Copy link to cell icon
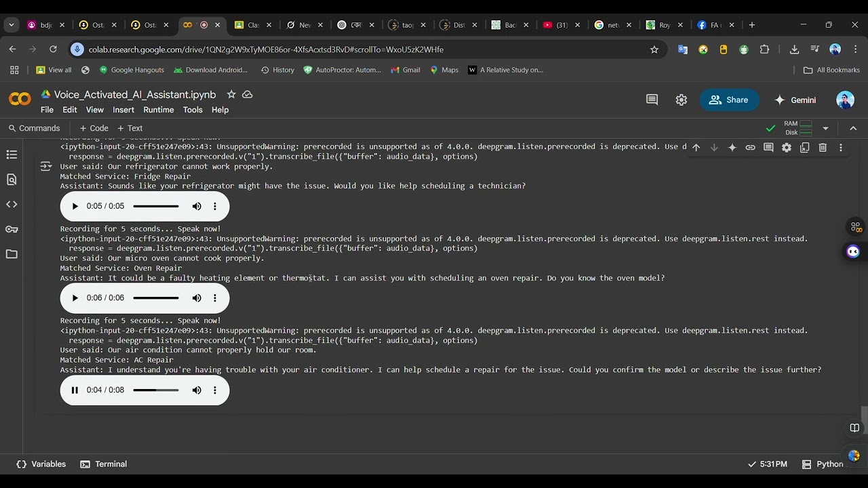 click(x=750, y=147)
